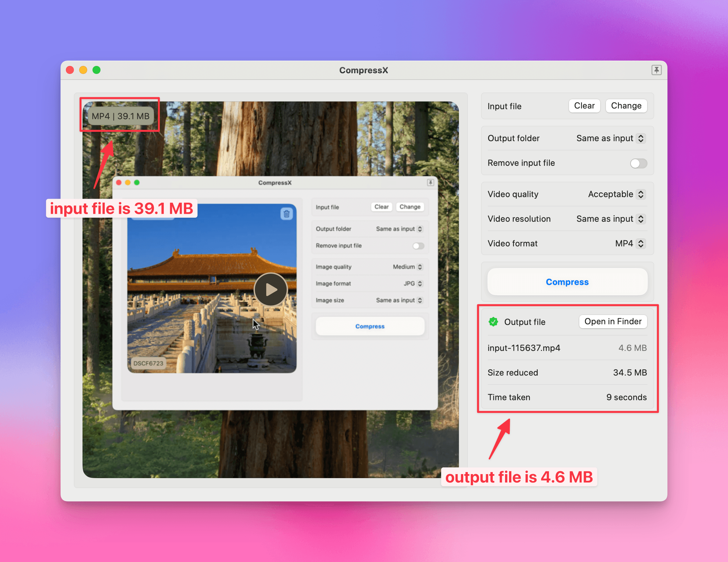Viewport: 728px width, 562px height.
Task: Click the pin window icon in title bar
Action: [656, 70]
